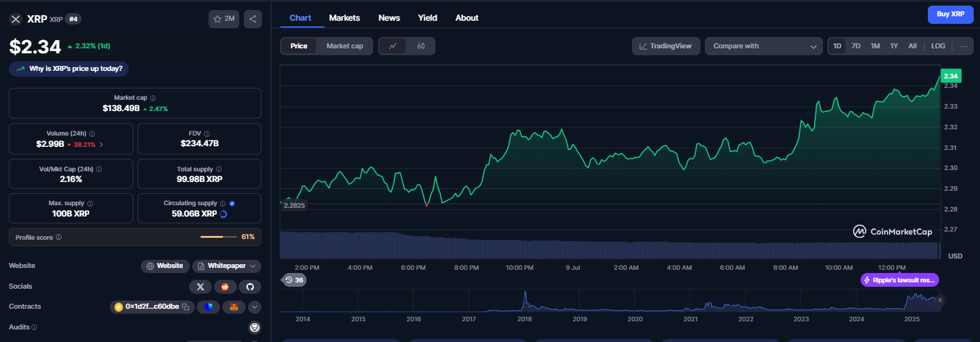This screenshot has width=980, height=342.
Task: Set chart range to All
Action: click(x=912, y=46)
